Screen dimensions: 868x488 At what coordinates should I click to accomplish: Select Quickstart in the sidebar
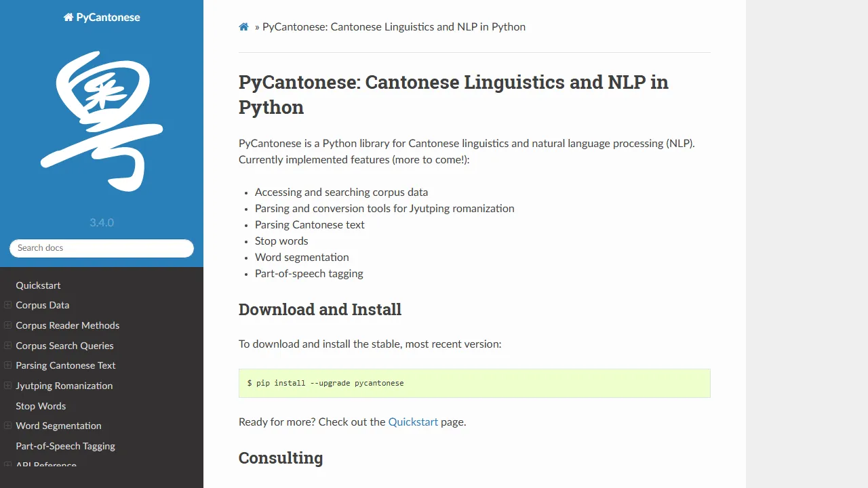(x=38, y=285)
